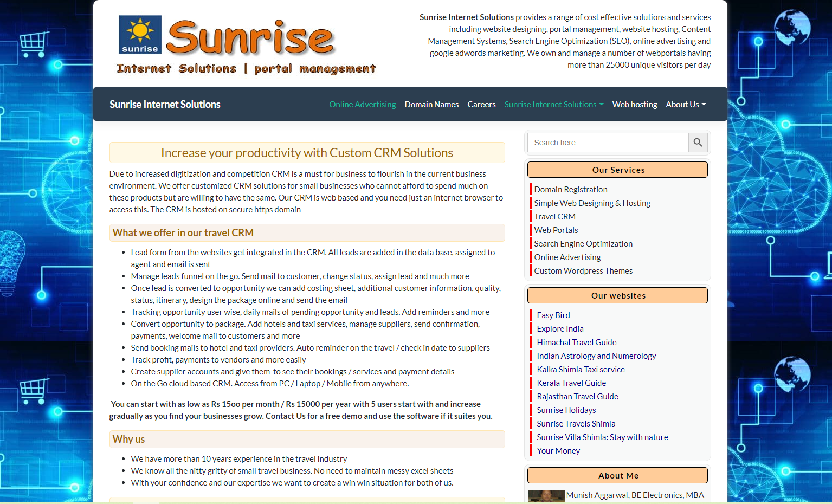Click the About Me heading
Image resolution: width=832 pixels, height=504 pixels.
617,475
